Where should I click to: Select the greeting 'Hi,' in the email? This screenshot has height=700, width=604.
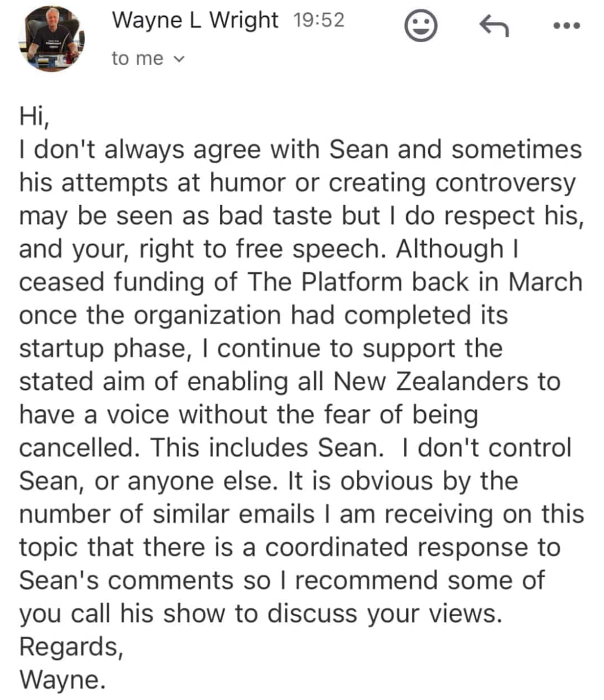coord(35,115)
